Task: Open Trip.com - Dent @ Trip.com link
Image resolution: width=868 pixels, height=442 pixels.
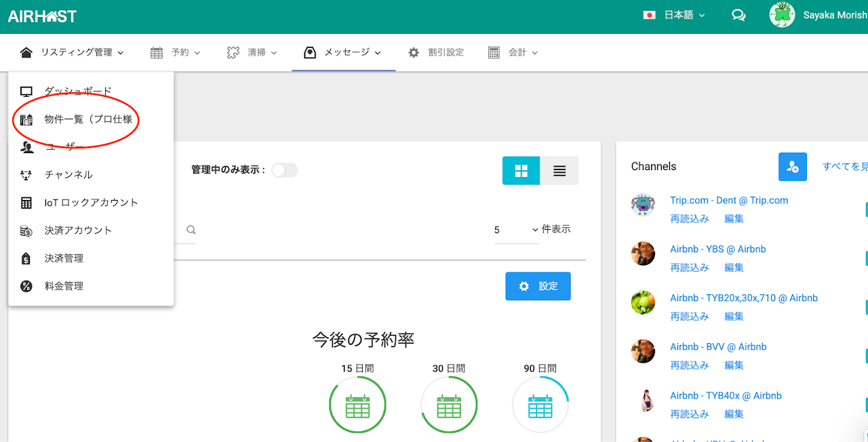Action: click(x=729, y=201)
